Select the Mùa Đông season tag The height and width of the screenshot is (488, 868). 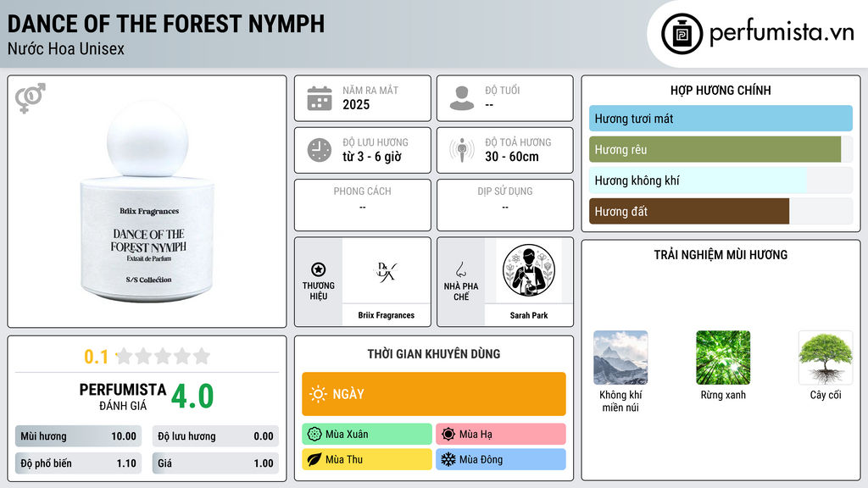pos(501,459)
